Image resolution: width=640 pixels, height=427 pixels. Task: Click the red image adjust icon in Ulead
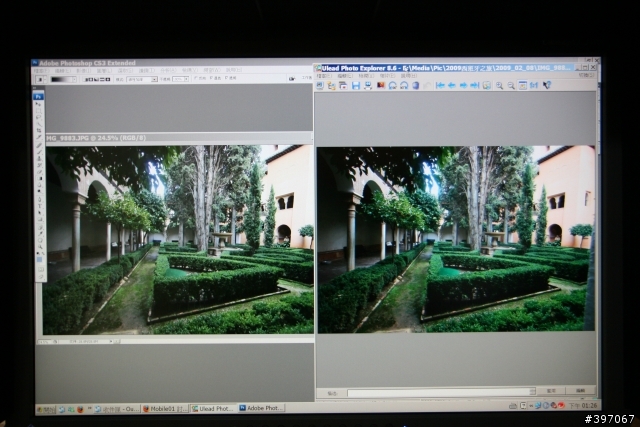click(x=381, y=85)
